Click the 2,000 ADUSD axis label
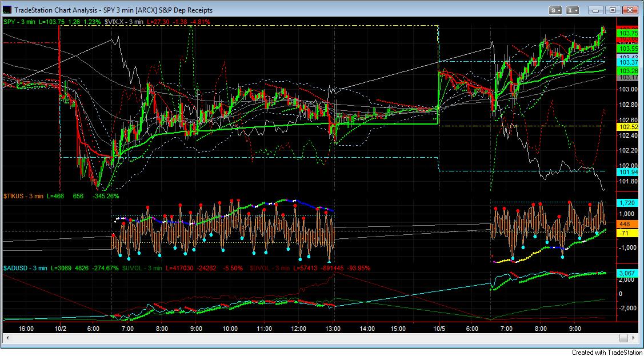644x356 pixels. tap(628, 279)
